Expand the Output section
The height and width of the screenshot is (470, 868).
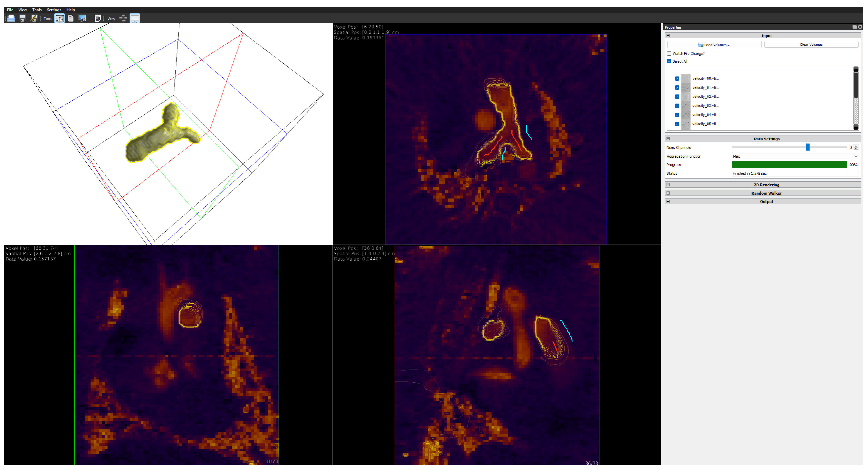[x=668, y=202]
